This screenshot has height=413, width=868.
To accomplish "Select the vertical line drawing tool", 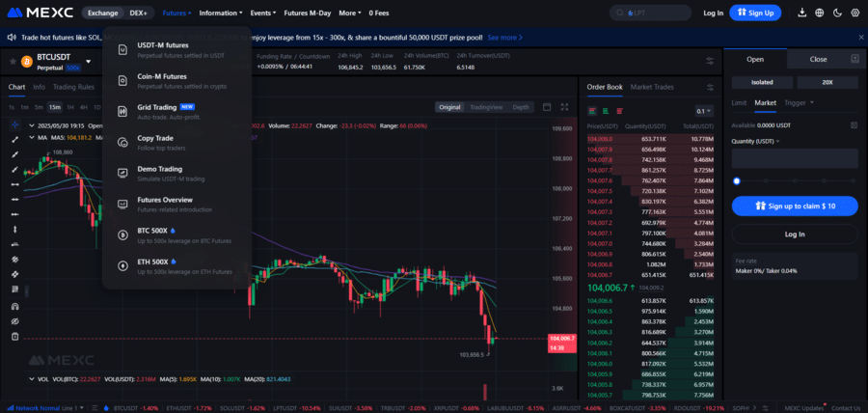I will (14, 230).
